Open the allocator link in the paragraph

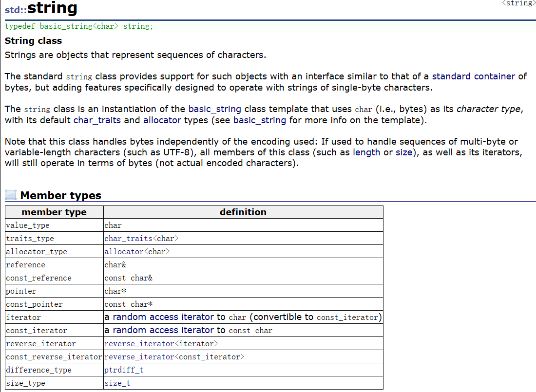pyautogui.click(x=162, y=120)
